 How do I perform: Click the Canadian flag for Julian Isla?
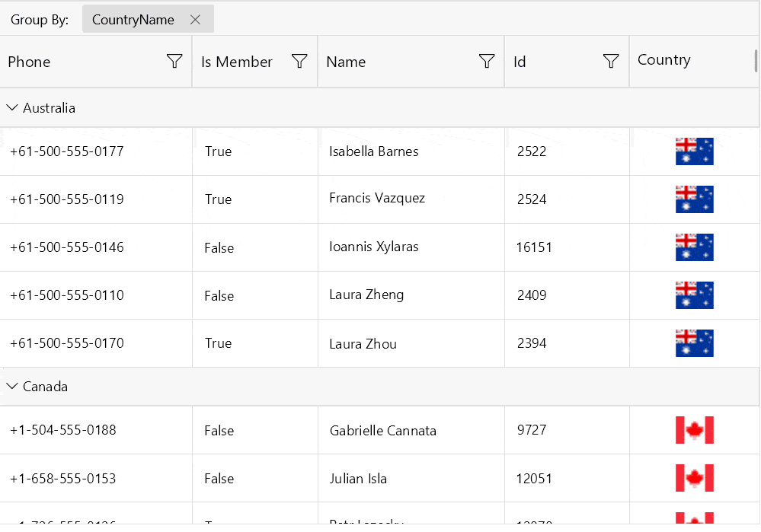point(694,478)
